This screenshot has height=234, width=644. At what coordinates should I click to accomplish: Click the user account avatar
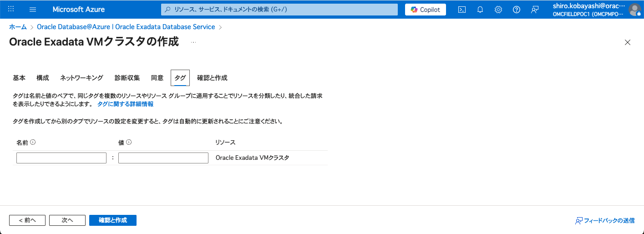pos(634,10)
